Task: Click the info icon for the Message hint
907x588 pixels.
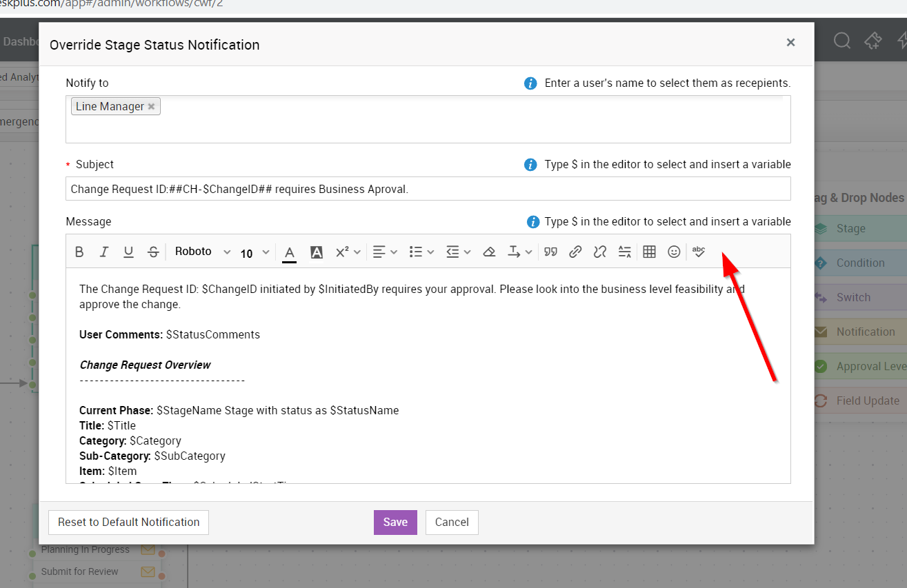Action: pyautogui.click(x=532, y=222)
